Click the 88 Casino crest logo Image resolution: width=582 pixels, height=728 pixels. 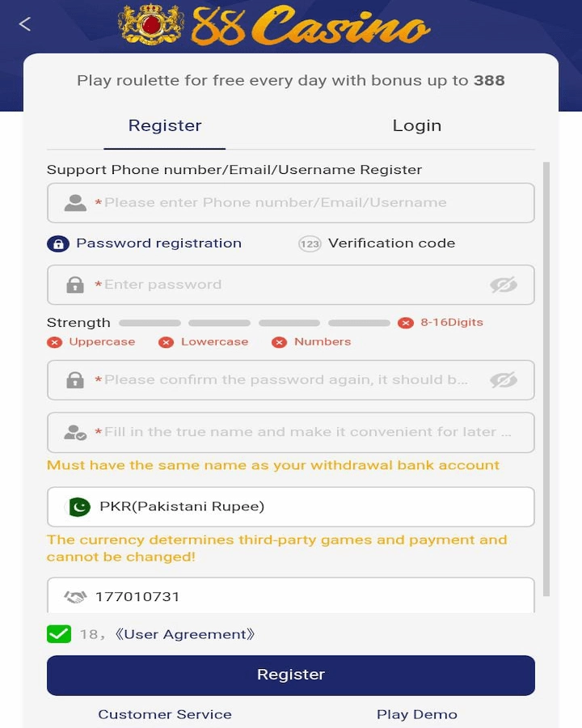click(151, 24)
